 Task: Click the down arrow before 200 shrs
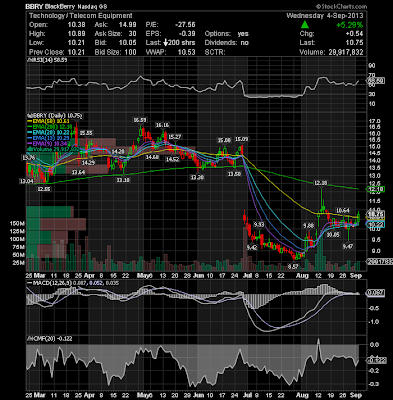(x=165, y=43)
